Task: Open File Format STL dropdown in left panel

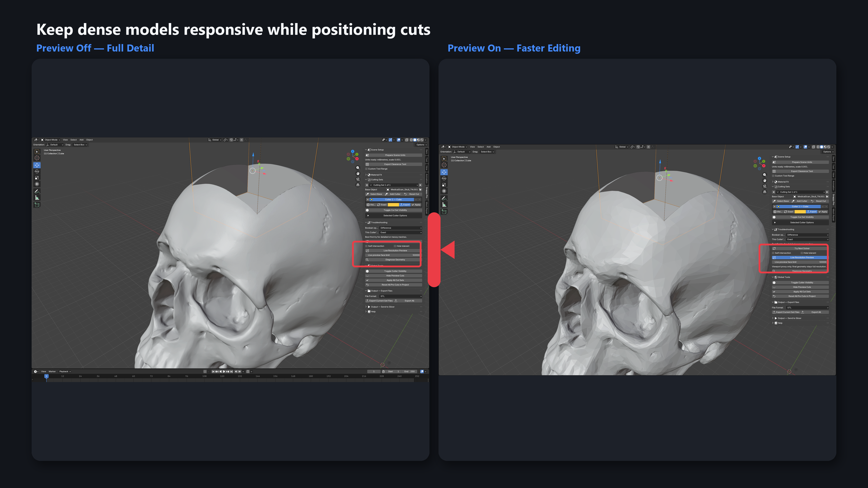Action: tap(401, 296)
